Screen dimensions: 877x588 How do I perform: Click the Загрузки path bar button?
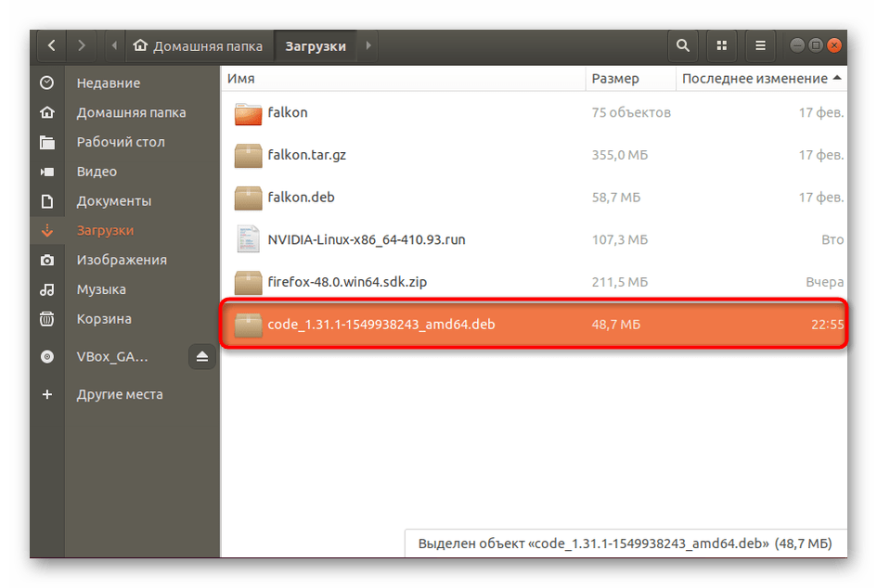coord(316,45)
